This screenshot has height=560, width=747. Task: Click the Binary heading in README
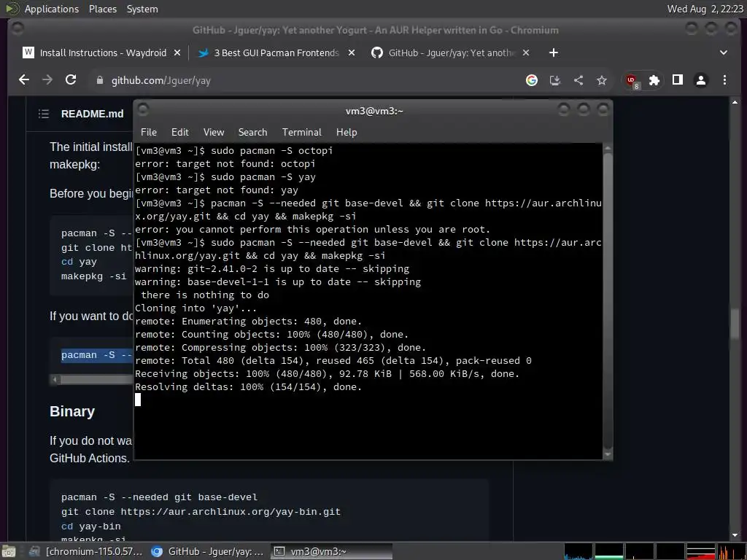72,411
